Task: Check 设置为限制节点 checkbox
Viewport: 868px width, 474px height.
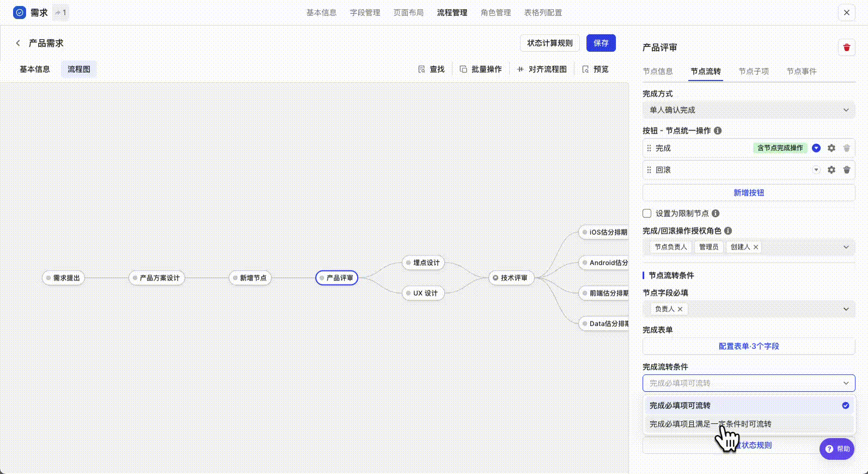Action: point(647,214)
